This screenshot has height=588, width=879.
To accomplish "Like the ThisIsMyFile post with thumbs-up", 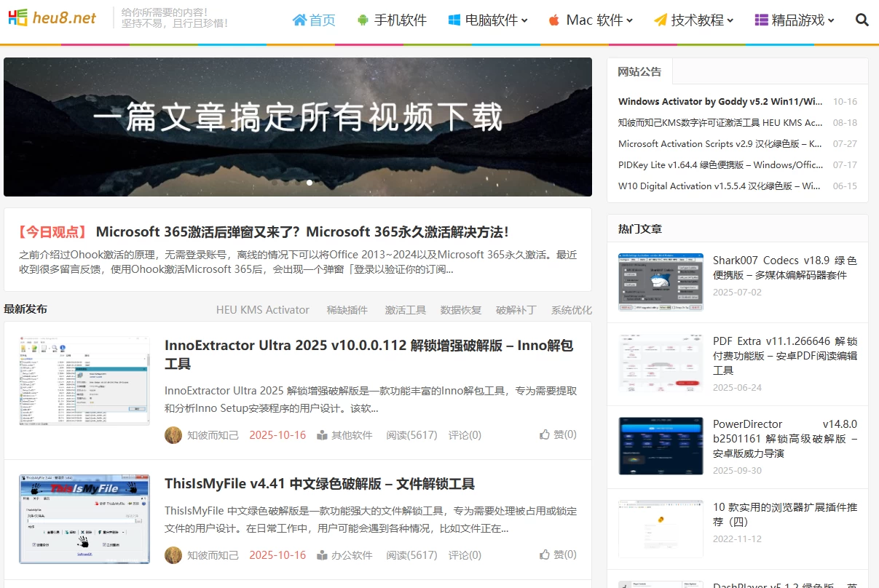I will coord(544,555).
